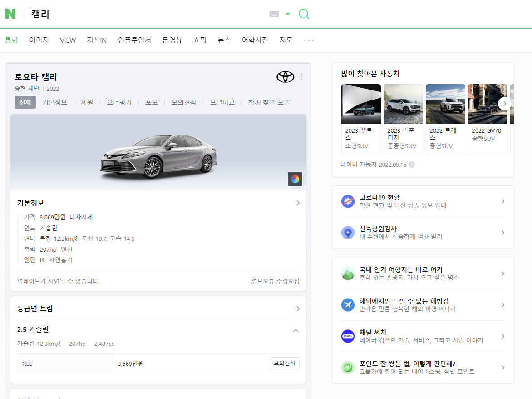
Task: Click the airplane icon for 해외 여행
Action: coord(348,305)
